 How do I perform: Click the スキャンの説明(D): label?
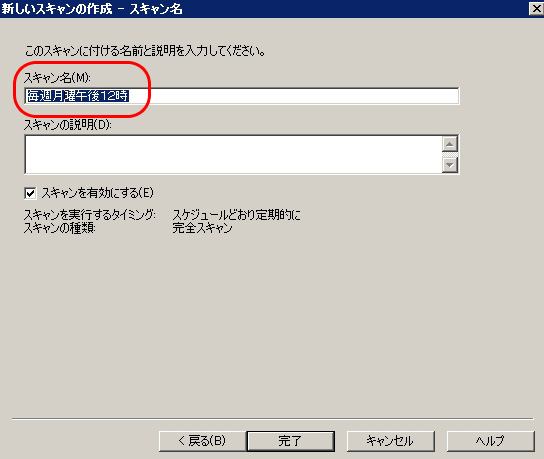(68, 125)
